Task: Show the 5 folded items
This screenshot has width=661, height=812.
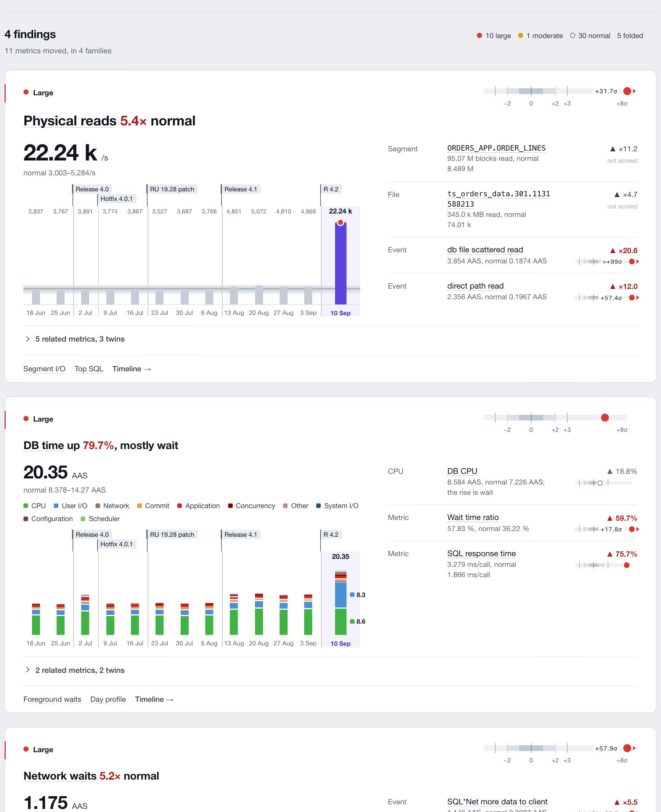Action: [630, 35]
